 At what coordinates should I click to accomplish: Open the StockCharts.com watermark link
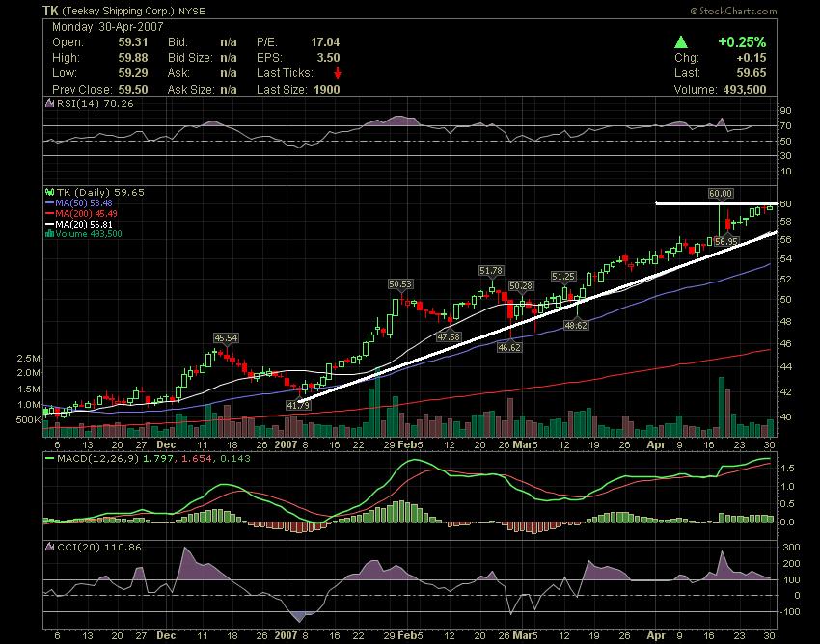coord(733,11)
